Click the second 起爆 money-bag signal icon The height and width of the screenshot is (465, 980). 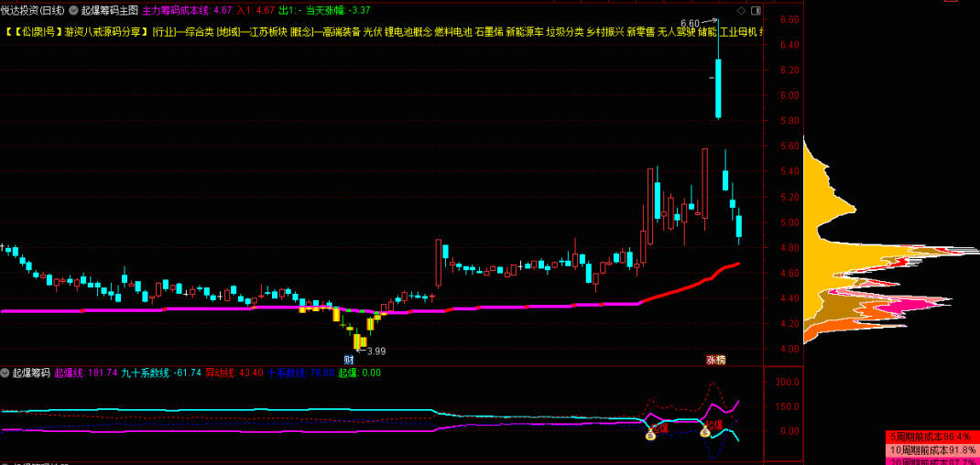click(x=705, y=430)
